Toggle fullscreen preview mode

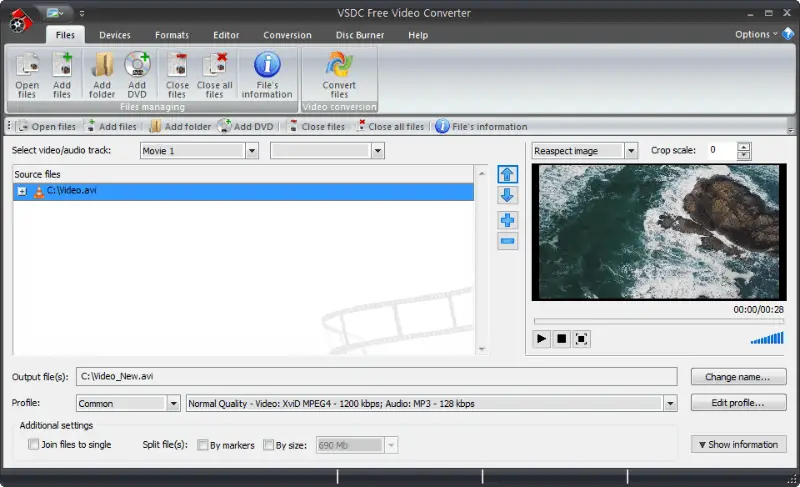click(581, 339)
